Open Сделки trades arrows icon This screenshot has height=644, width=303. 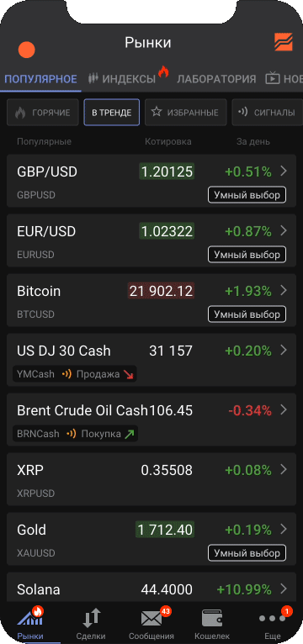91,618
